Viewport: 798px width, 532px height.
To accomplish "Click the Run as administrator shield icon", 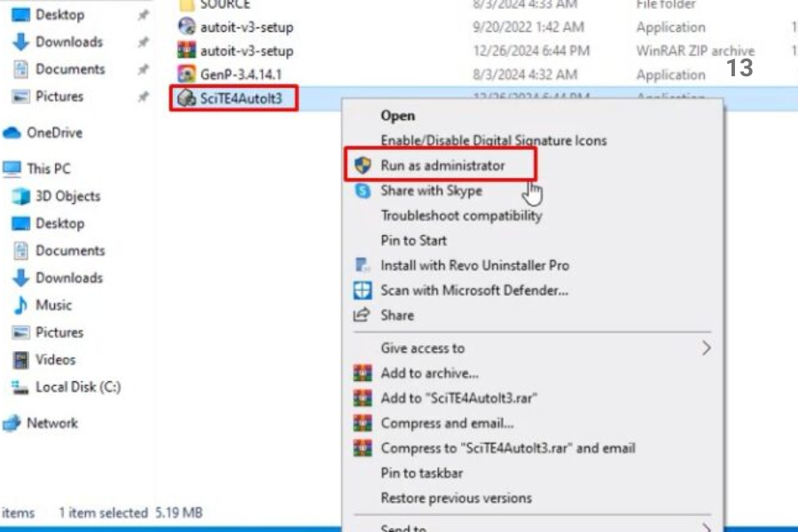I will [x=363, y=166].
